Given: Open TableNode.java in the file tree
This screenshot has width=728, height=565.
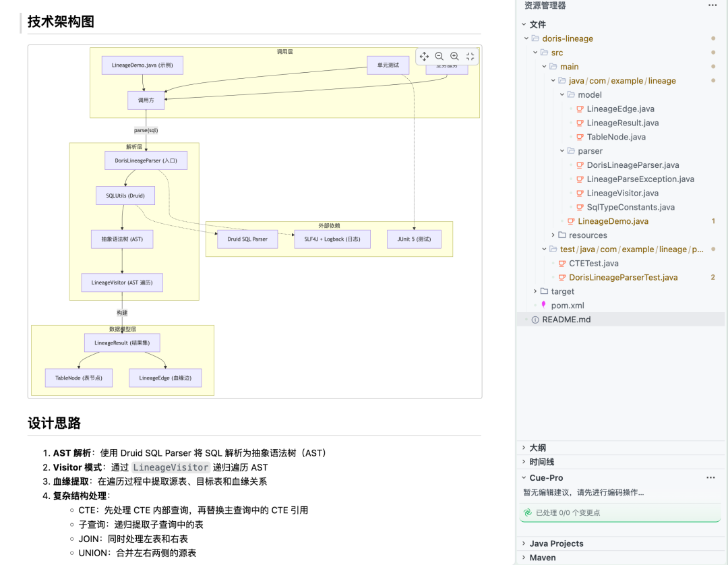Looking at the screenshot, I should tap(616, 137).
